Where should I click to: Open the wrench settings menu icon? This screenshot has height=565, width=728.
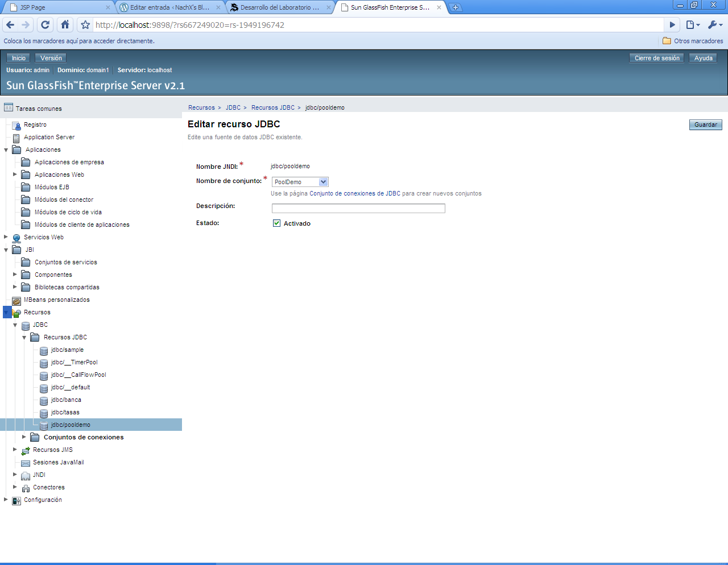click(715, 24)
